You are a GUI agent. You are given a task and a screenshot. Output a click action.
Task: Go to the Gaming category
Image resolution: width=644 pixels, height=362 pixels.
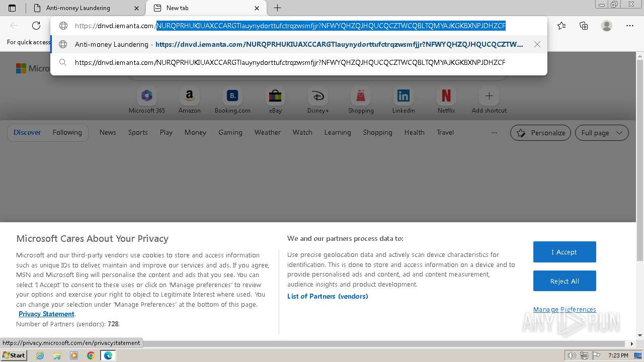(x=230, y=132)
